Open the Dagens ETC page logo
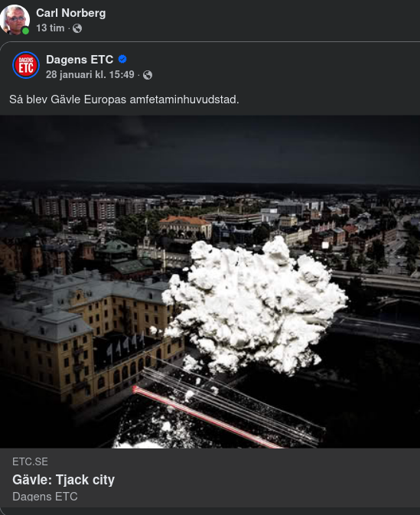Screen dimensions: 420x515 pos(26,65)
